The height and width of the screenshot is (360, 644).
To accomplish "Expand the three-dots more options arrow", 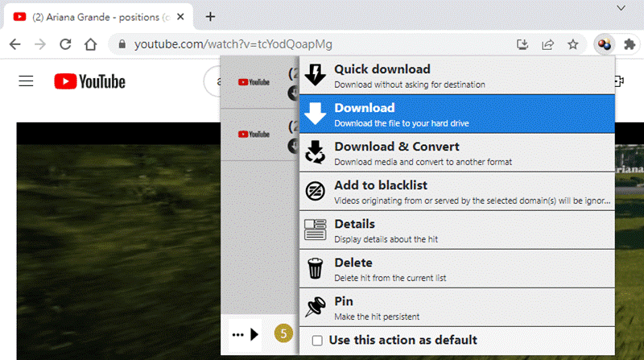I will click(x=246, y=334).
